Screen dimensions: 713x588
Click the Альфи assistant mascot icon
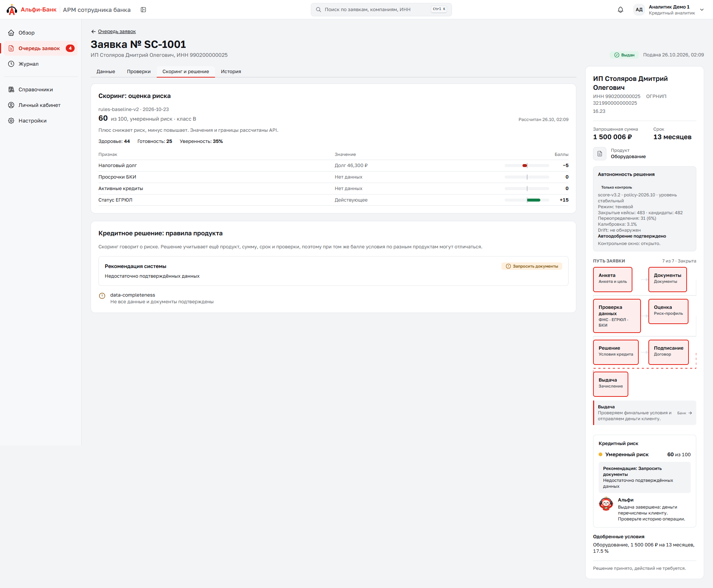click(x=606, y=504)
